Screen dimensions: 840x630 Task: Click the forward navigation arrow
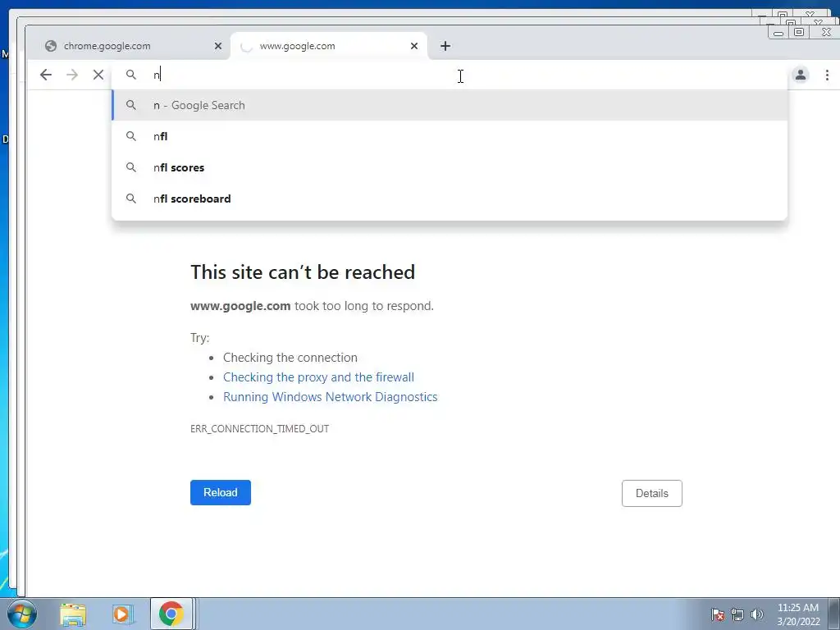(72, 75)
